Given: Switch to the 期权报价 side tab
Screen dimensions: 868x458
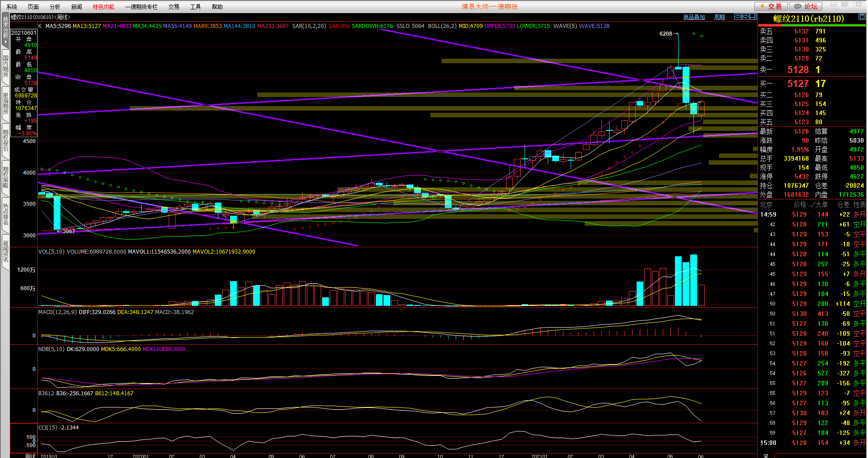Looking at the screenshot, I should click(x=5, y=140).
